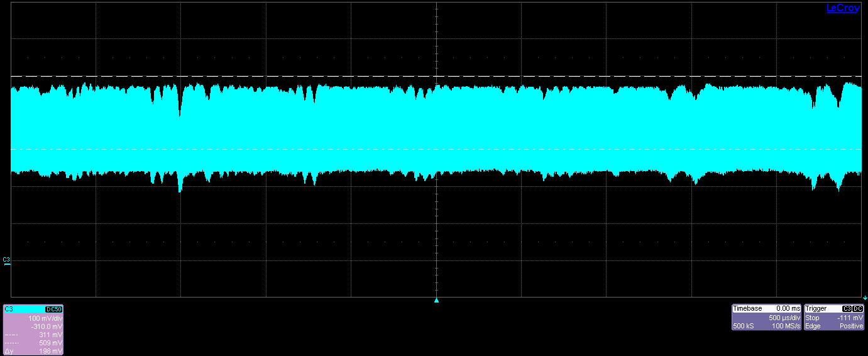The image size is (868, 356).
Task: Click the Positive trigger slope label
Action: [852, 326]
